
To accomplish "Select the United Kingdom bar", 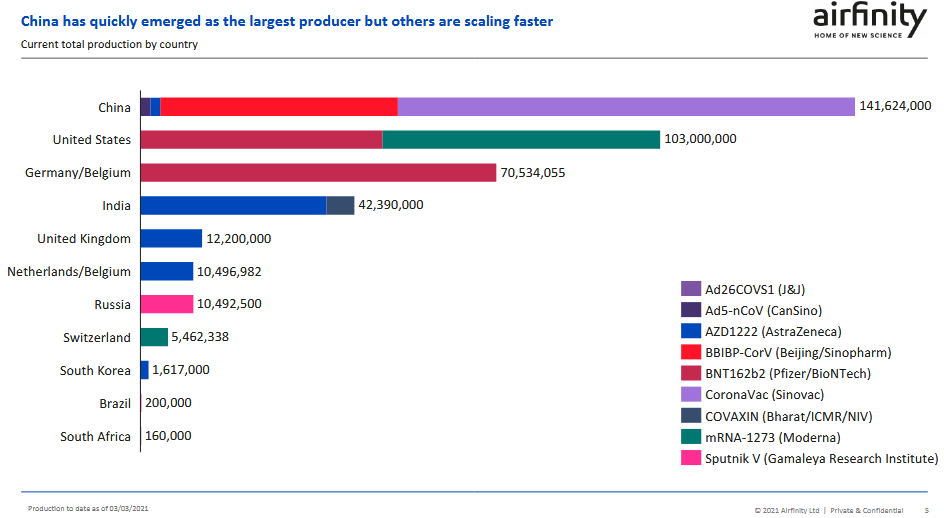I will [x=172, y=238].
